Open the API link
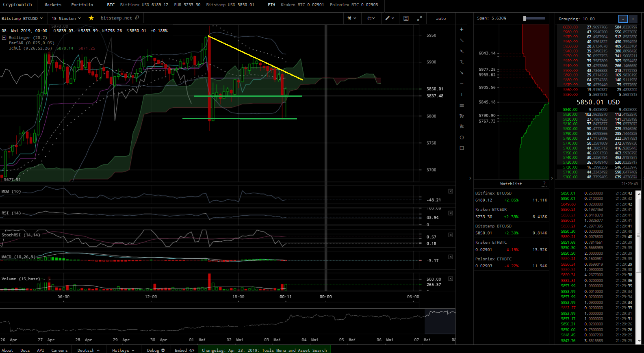This screenshot has height=353, width=644. coord(41,350)
